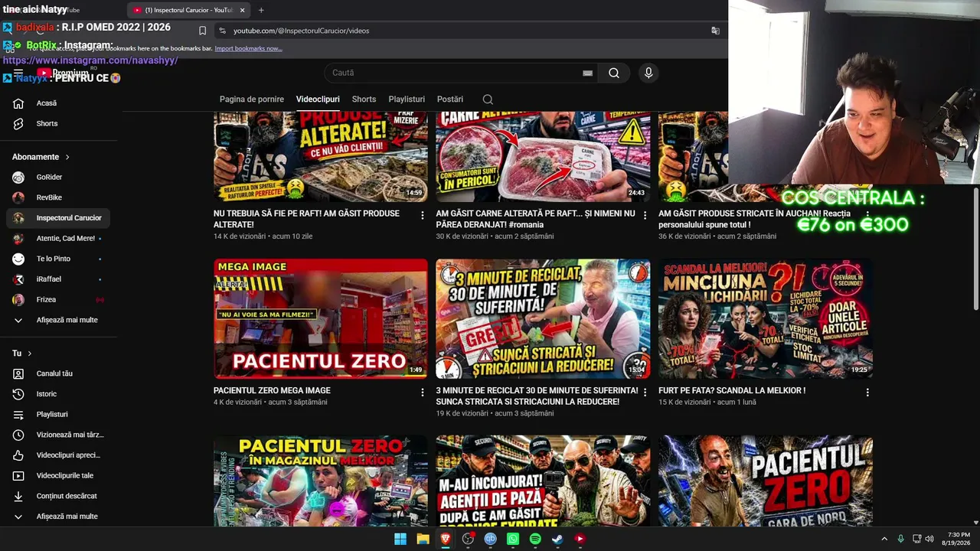Switch to the Postări tab

[450, 99]
